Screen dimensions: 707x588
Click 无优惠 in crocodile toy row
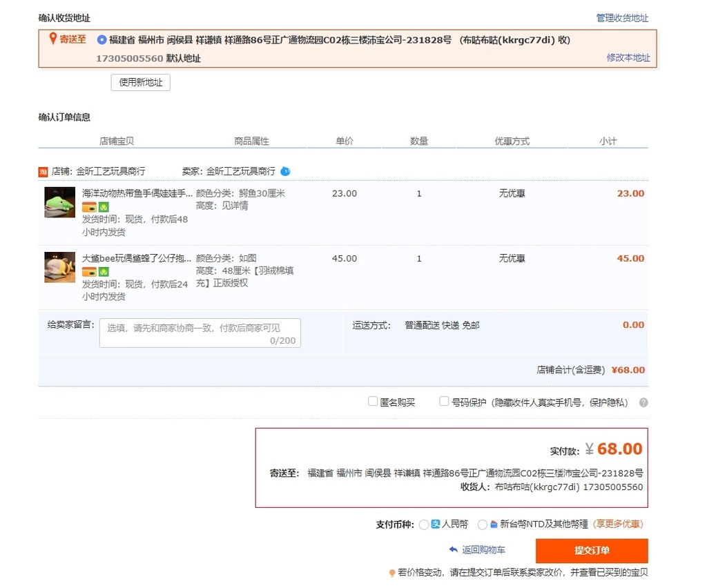click(512, 193)
